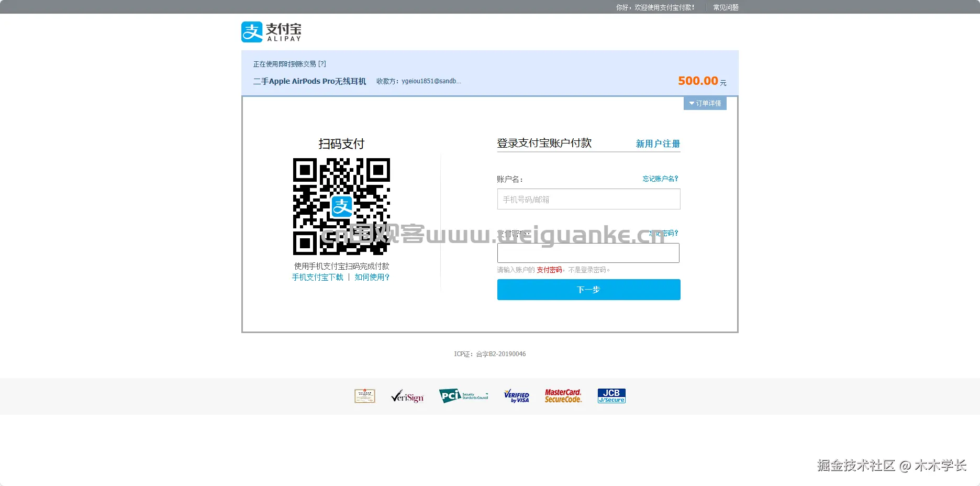The height and width of the screenshot is (486, 980).
Task: Click the 账户名 field label
Action: pyautogui.click(x=510, y=179)
